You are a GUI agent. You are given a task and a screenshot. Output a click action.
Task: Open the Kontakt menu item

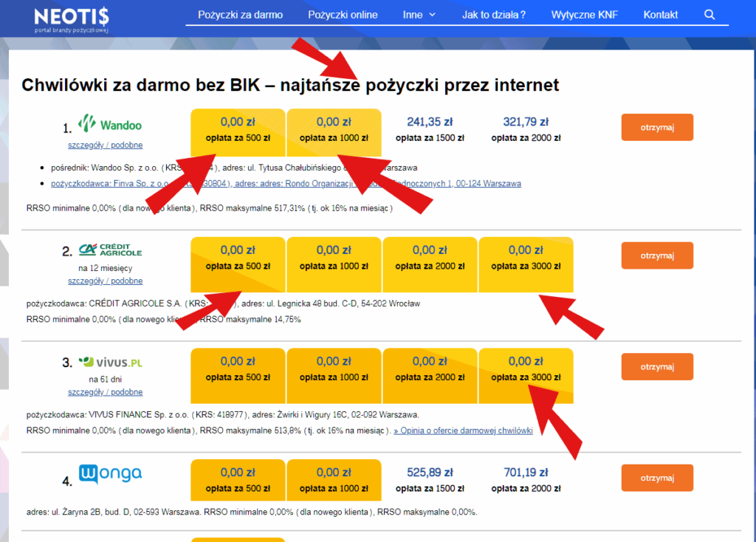[661, 15]
